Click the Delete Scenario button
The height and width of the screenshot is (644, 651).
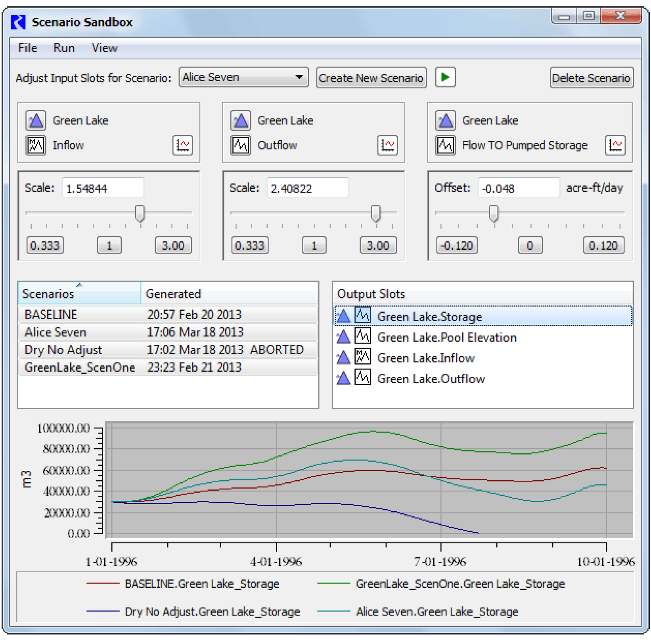click(x=591, y=78)
